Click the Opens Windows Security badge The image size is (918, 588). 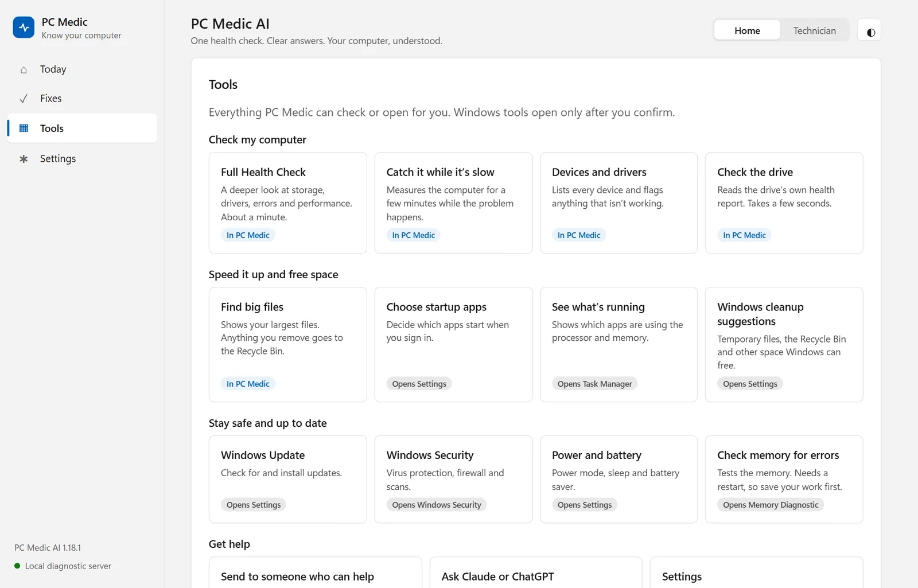(x=437, y=505)
